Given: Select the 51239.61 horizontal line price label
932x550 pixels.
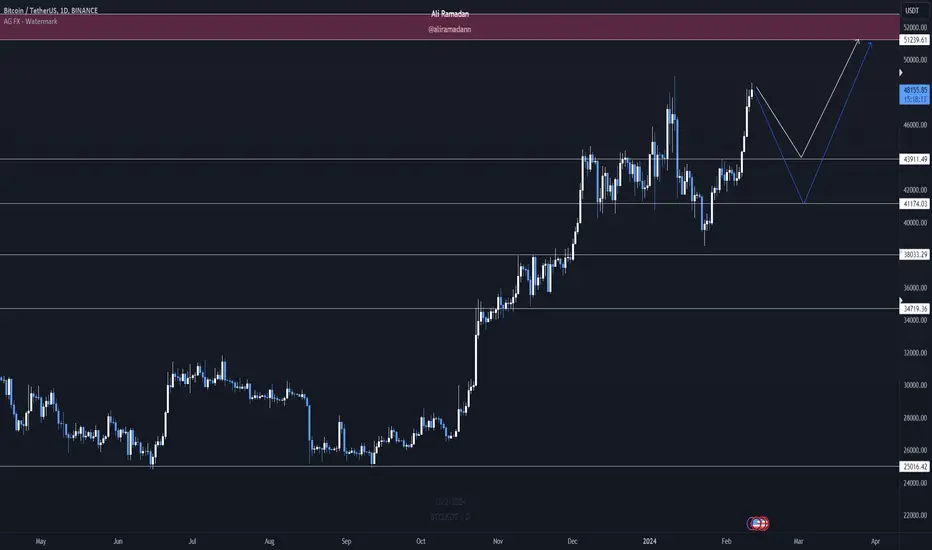Looking at the screenshot, I should [915, 40].
